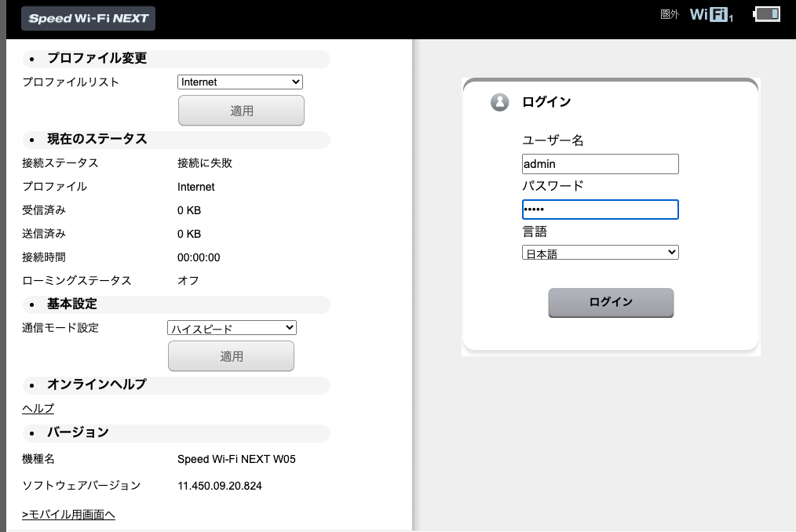Click the 接続時間 label
This screenshot has height=532, width=796.
click(44, 257)
